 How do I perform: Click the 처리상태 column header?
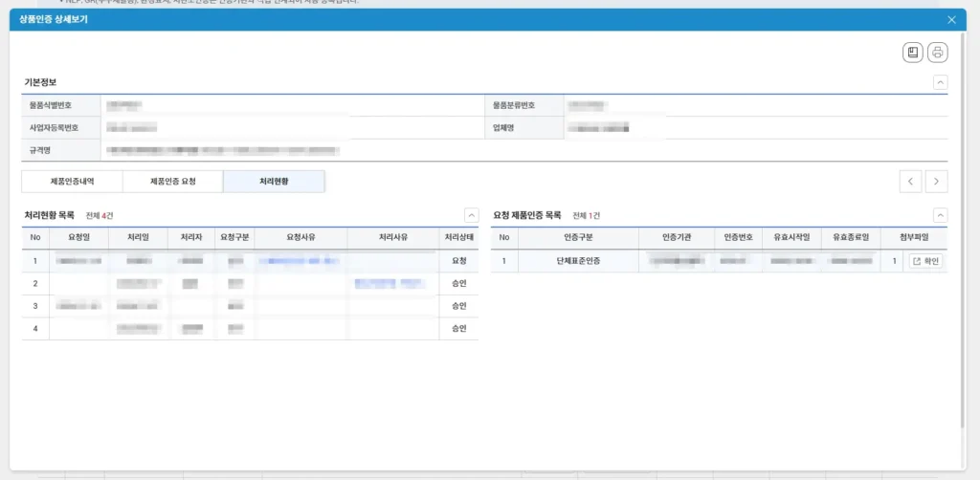pos(459,237)
